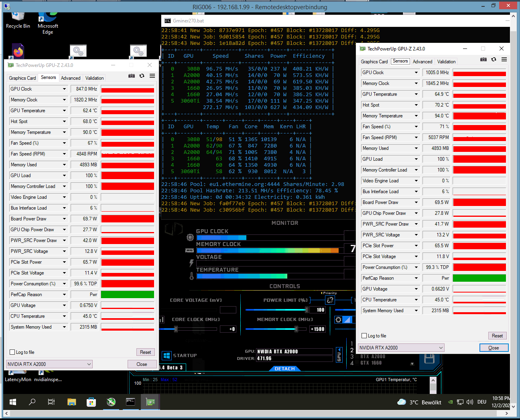
Task: Select Sensors tab in right GPU-Z
Action: [x=400, y=61]
